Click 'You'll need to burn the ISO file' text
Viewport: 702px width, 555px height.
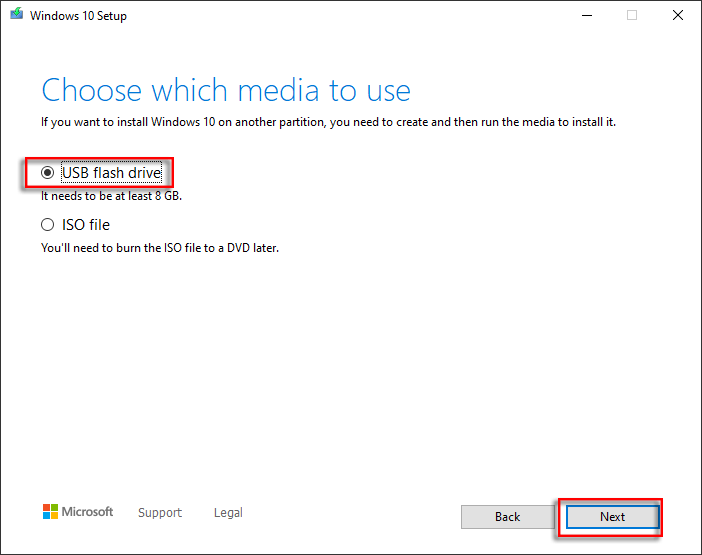click(121, 248)
